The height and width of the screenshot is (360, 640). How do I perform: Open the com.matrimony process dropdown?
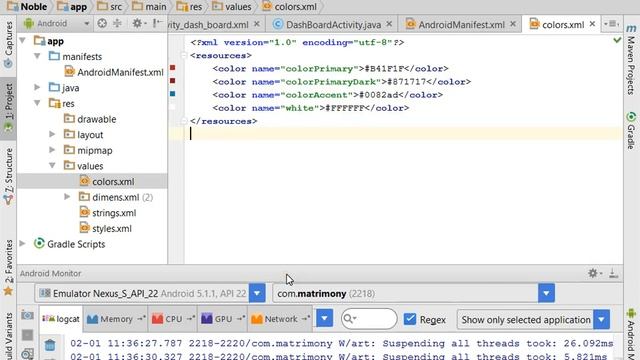coord(546,293)
